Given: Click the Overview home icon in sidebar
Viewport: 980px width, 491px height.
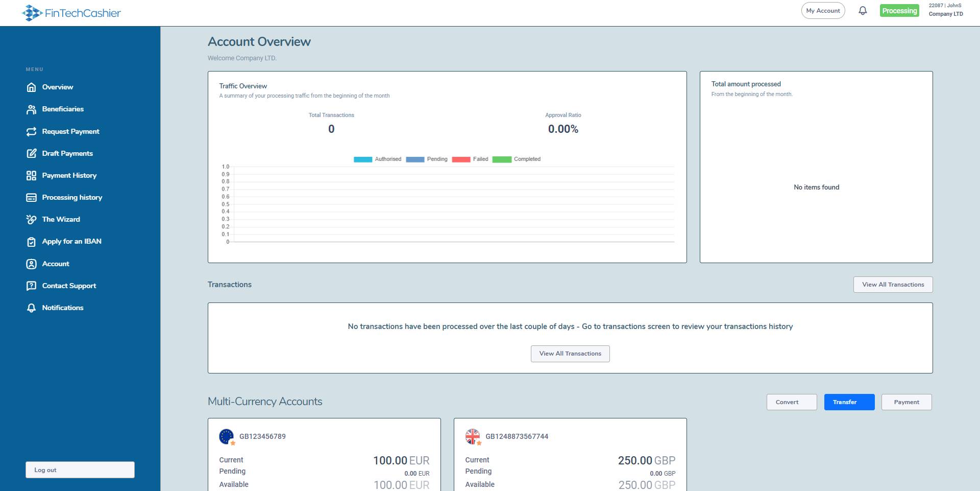Looking at the screenshot, I should tap(31, 87).
